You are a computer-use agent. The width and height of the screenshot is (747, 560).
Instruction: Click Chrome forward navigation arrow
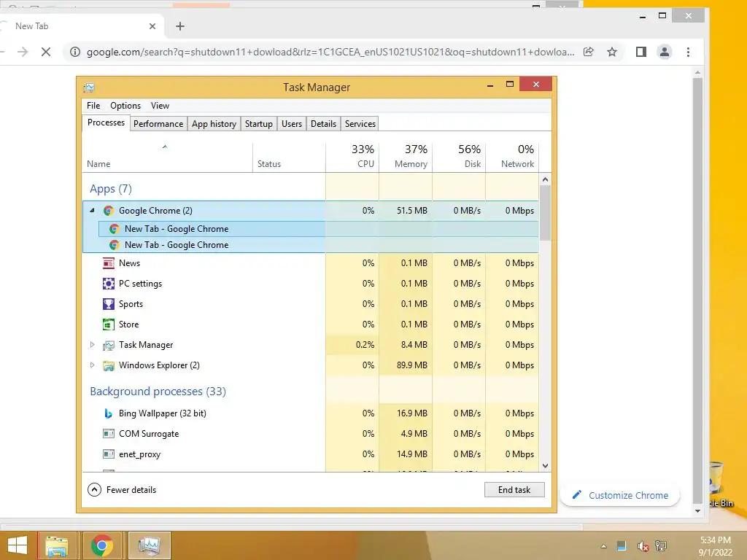[x=23, y=52]
